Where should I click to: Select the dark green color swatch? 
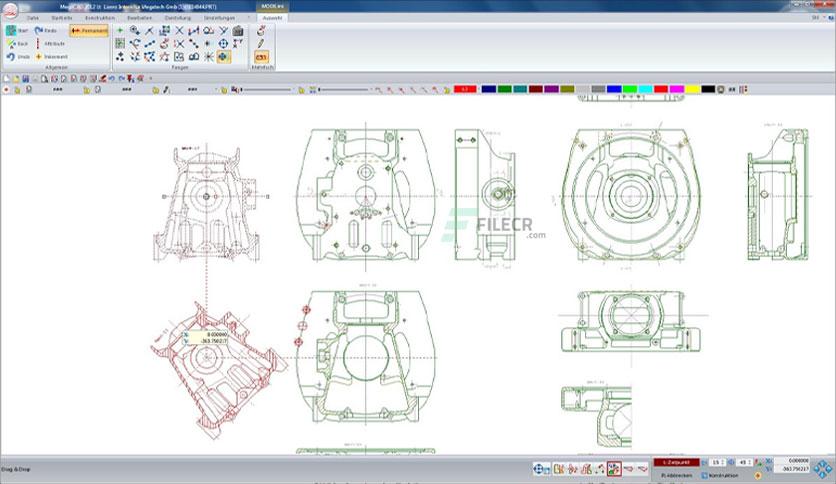[504, 89]
